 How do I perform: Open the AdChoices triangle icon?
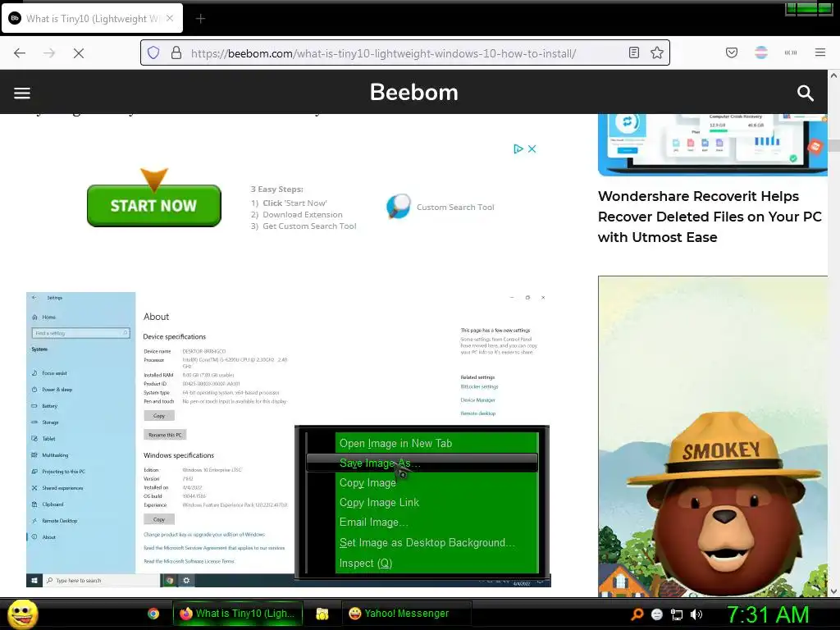pos(518,149)
